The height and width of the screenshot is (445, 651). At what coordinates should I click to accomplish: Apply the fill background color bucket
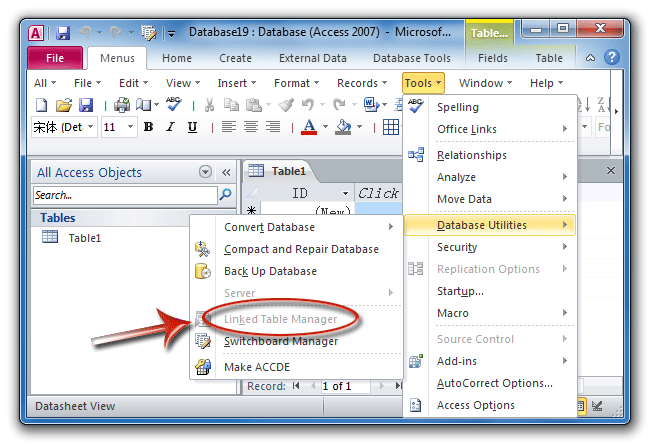click(x=343, y=127)
